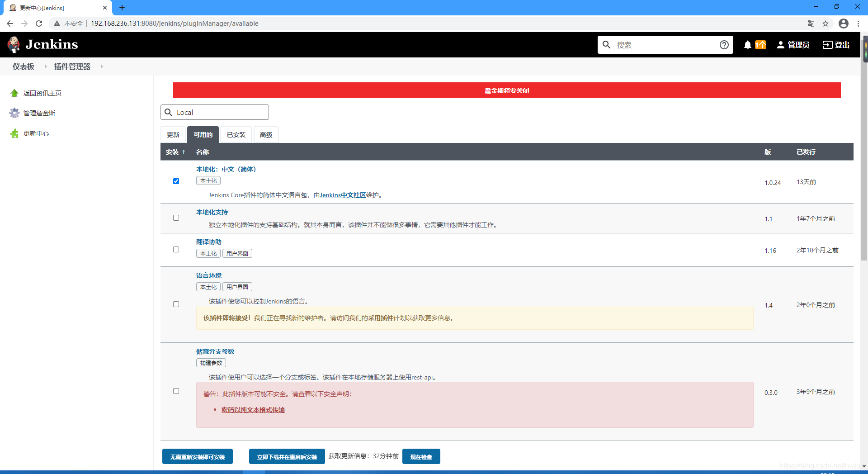This screenshot has height=474, width=868.
Task: Open the search help question-mark icon
Action: [x=724, y=45]
